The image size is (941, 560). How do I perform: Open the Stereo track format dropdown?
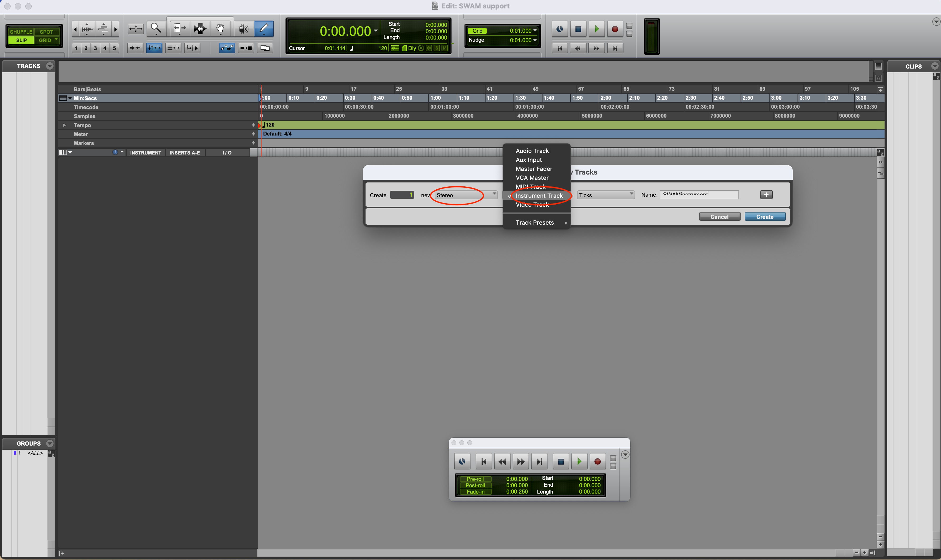(x=466, y=195)
